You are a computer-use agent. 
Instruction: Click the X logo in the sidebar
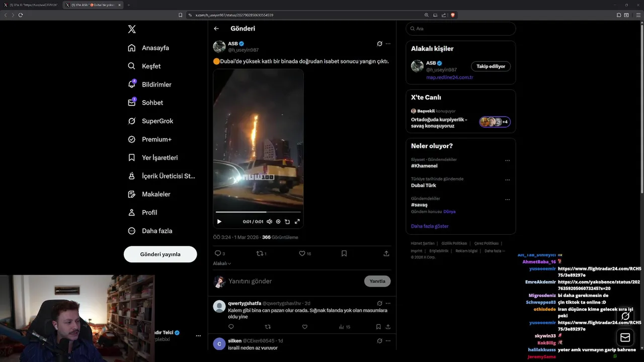tap(132, 29)
